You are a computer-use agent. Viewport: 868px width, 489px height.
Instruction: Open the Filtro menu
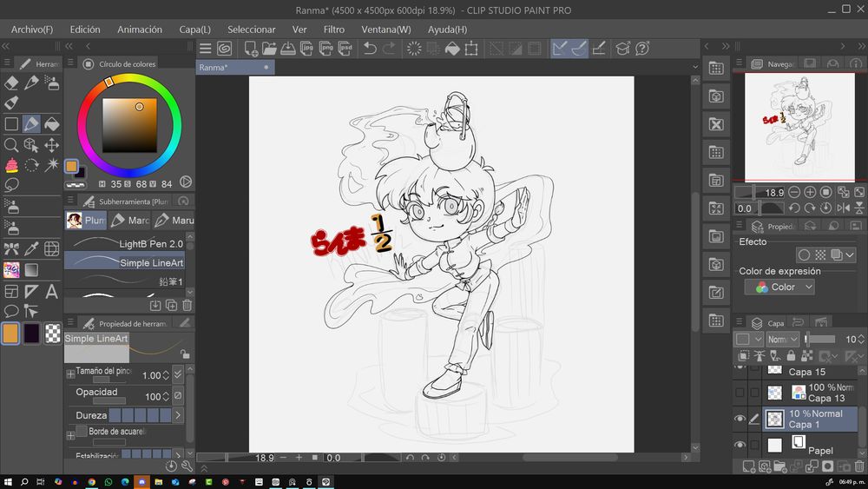334,30
